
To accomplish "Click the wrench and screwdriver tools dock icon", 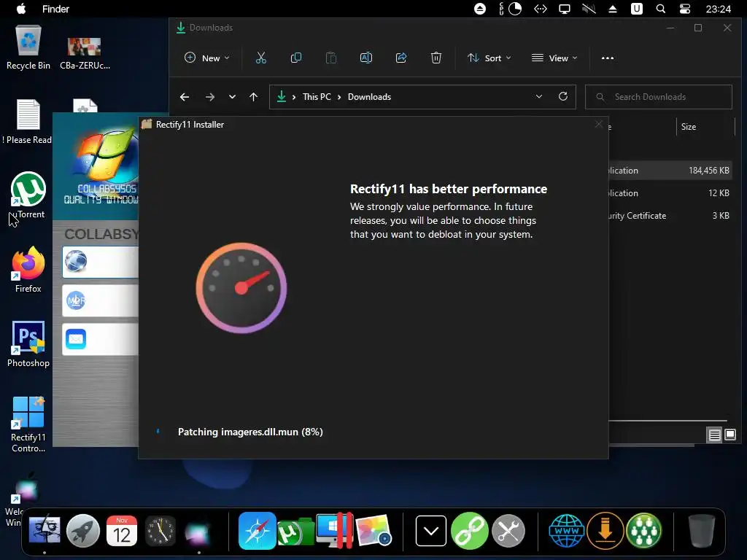I will pos(508,531).
